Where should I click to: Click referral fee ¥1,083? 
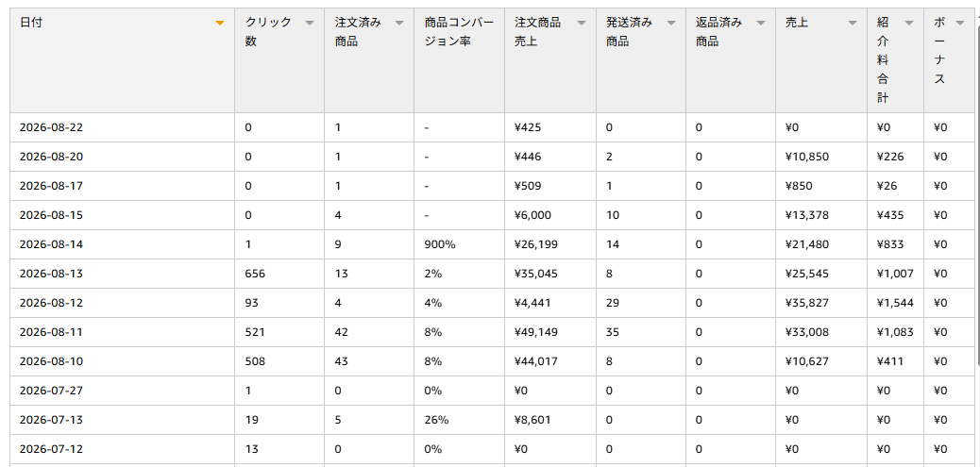point(895,332)
